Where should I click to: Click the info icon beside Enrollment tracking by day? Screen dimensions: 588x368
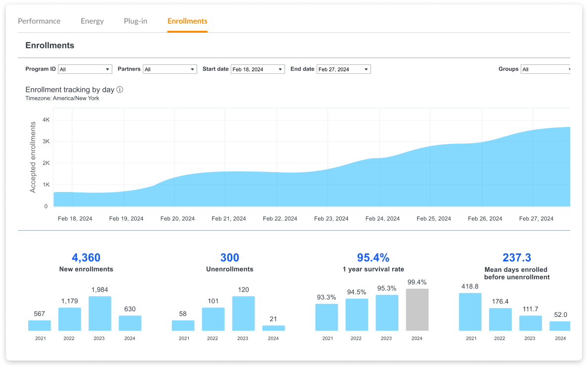120,90
